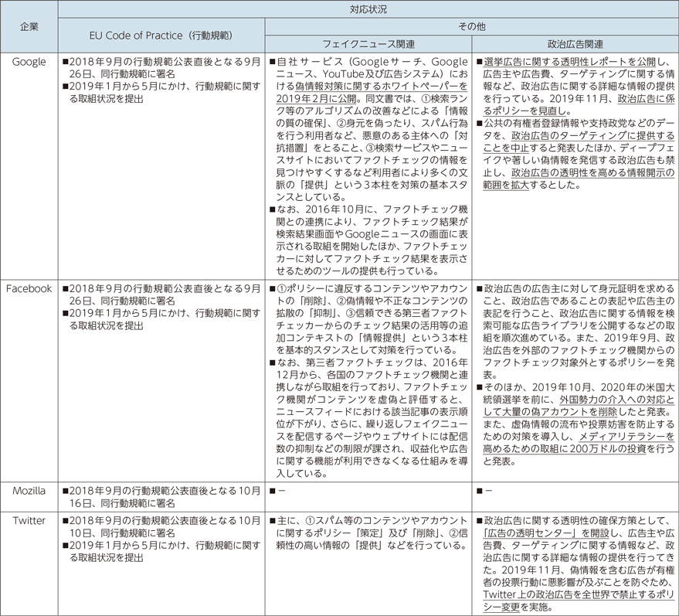
Task: Select the 政治広告関連 column header
Action: (x=575, y=44)
